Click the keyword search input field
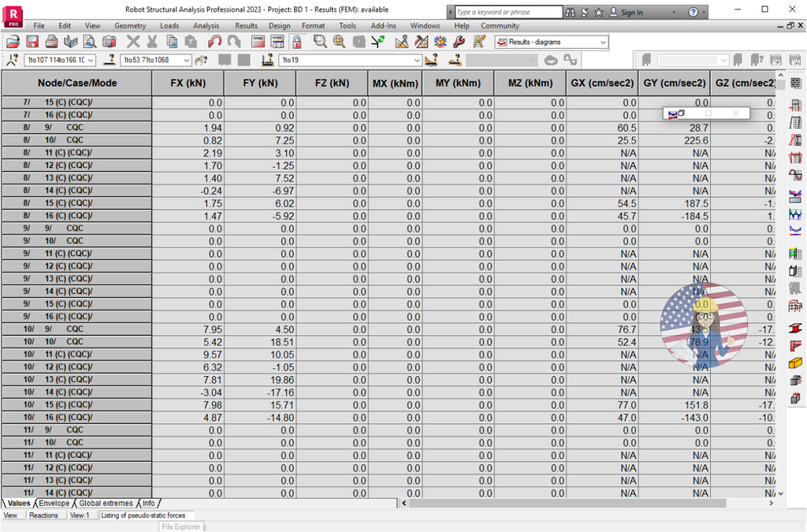 pos(508,13)
